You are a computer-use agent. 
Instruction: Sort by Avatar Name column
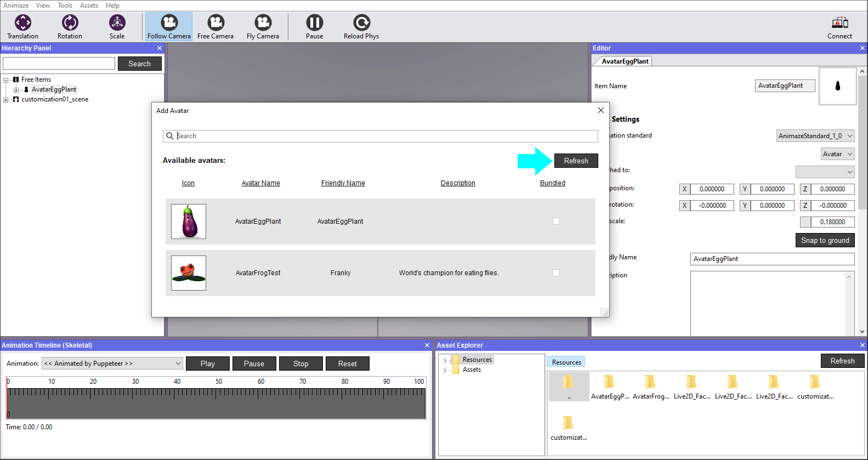261,183
